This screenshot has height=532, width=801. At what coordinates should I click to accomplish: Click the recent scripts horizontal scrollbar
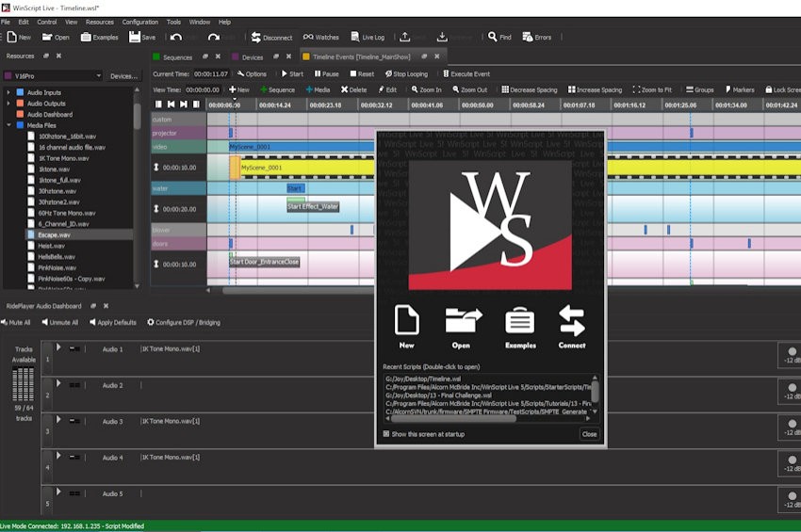(453, 419)
